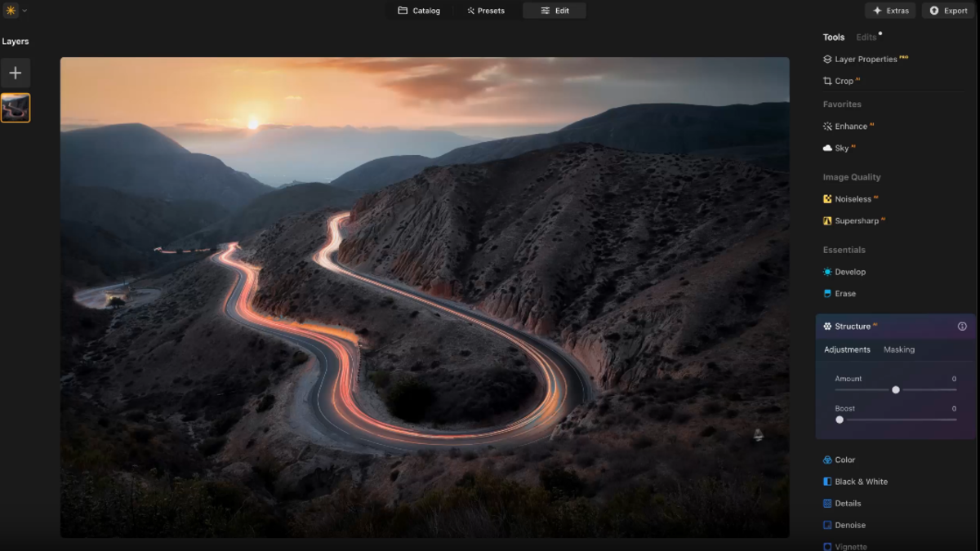980x551 pixels.
Task: Select the Erase tool
Action: [844, 293]
